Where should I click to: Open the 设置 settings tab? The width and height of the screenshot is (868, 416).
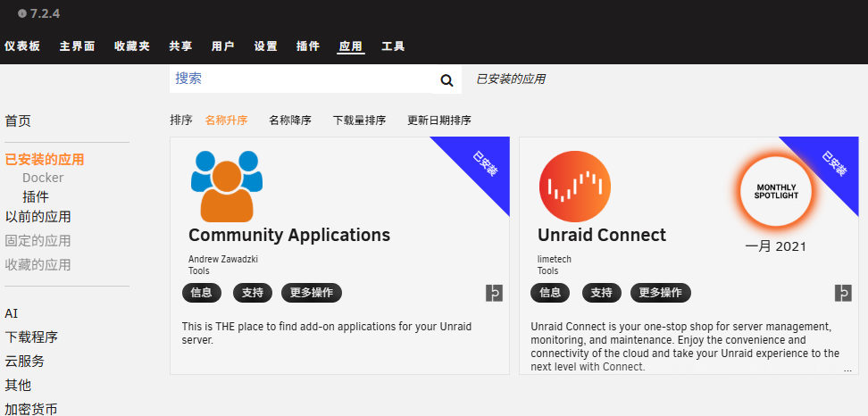[x=266, y=46]
